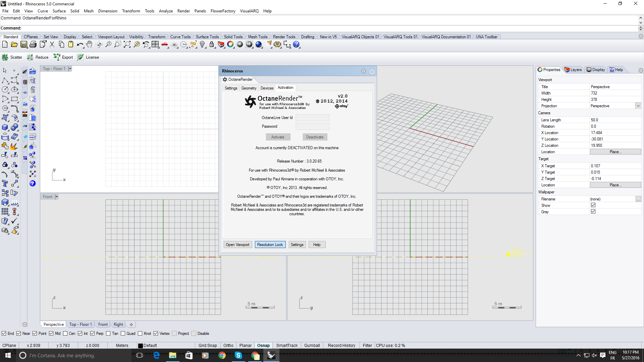Viewport: 644px width, 362px height.
Task: Click the Undo arrow icon
Action: 80,45
